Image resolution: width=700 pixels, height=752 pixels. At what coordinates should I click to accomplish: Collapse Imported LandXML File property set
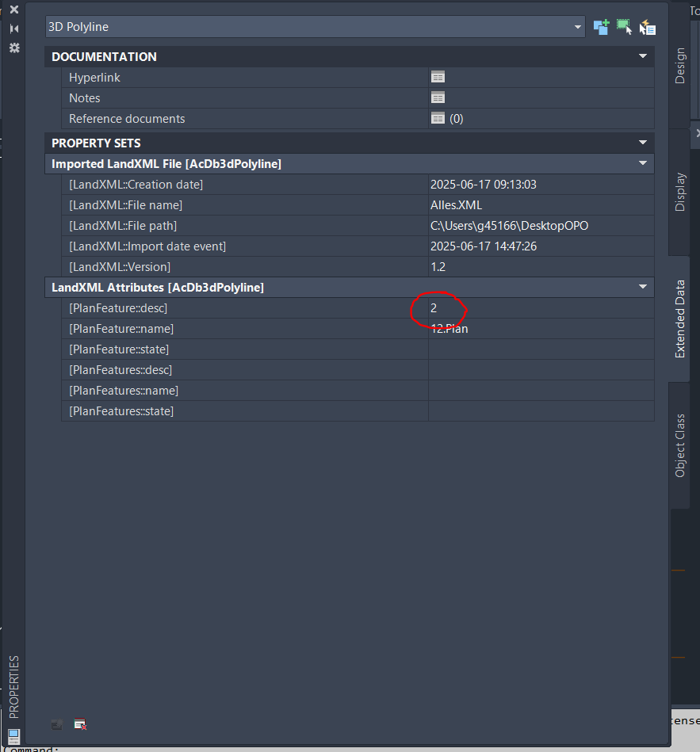point(643,163)
